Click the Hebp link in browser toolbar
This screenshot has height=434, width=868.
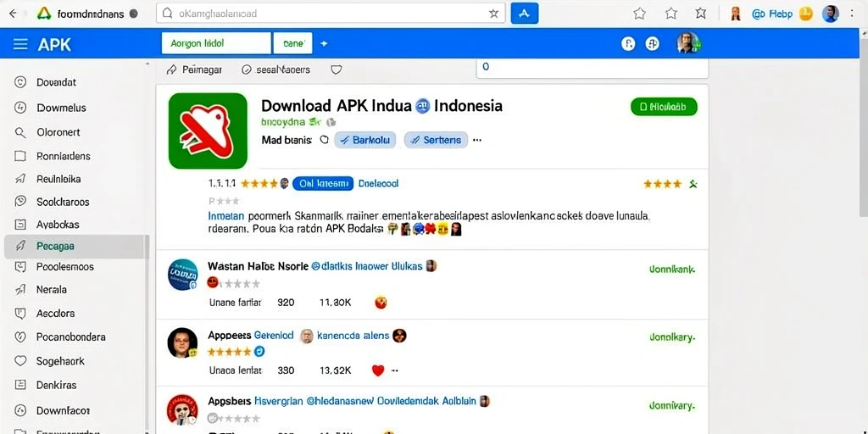pyautogui.click(x=773, y=14)
